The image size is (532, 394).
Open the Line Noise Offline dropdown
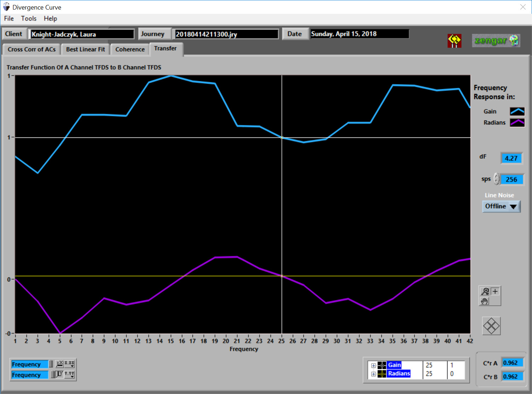(501, 206)
